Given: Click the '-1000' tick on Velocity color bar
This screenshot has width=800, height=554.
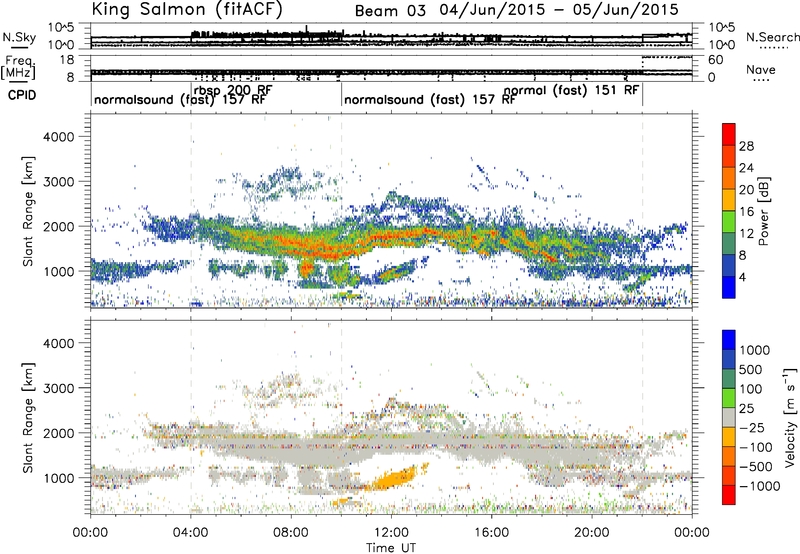Looking at the screenshot, I should point(759,486).
